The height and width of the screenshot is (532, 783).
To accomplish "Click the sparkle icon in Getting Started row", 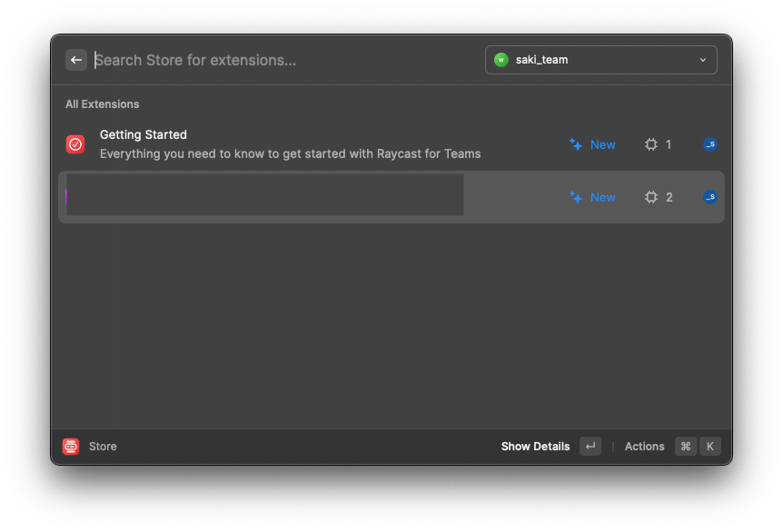I will 576,144.
